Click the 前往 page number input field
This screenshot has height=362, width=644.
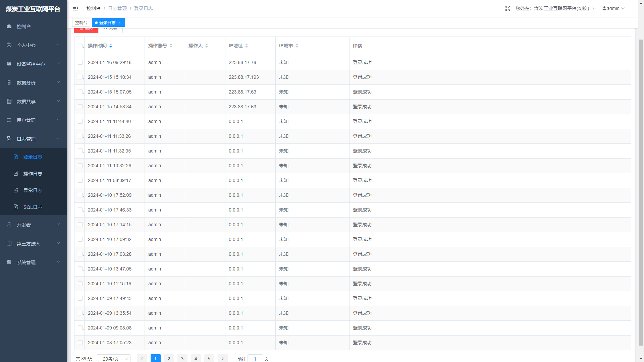[255, 359]
